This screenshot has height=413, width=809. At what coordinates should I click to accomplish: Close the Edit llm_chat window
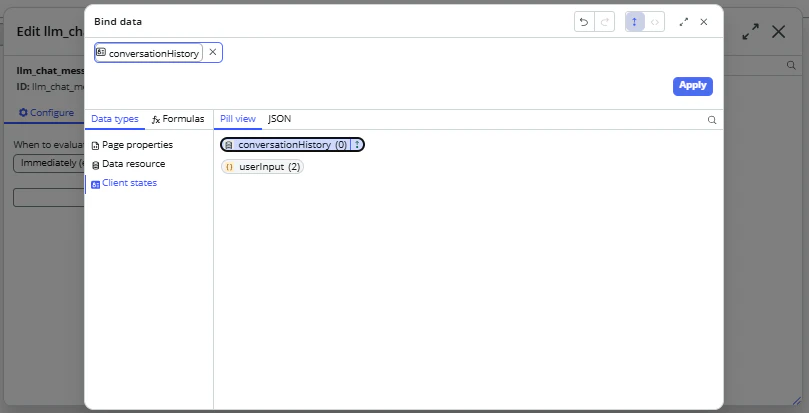tap(779, 32)
